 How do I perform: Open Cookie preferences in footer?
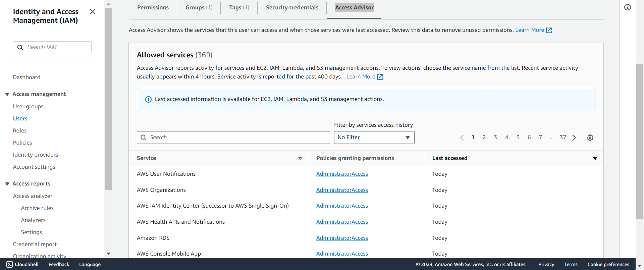point(608,264)
